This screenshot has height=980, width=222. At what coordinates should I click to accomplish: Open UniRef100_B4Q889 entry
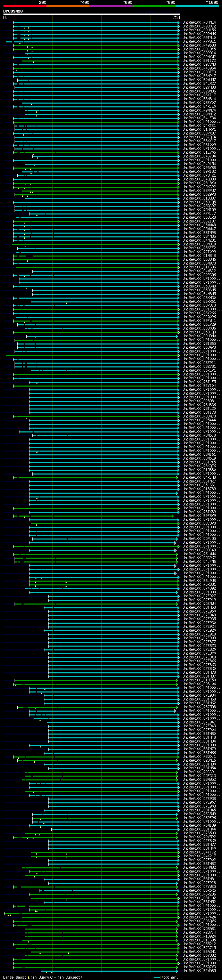click(199, 179)
